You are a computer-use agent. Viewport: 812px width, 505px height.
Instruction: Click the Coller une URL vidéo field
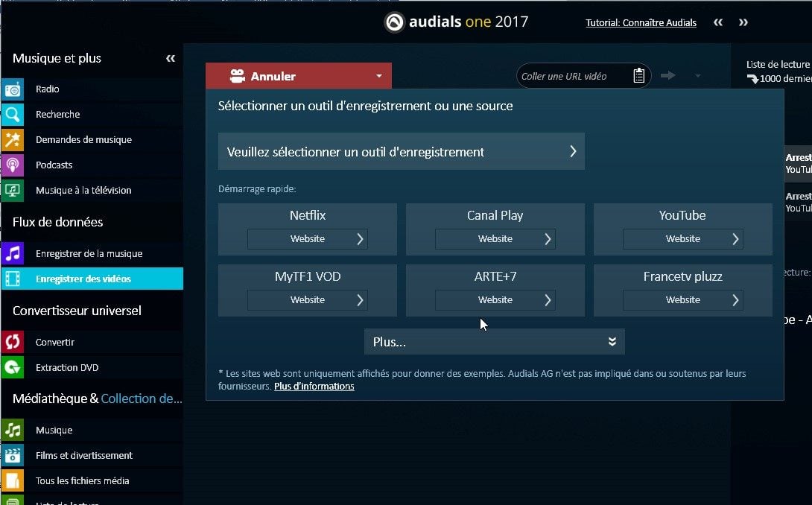point(570,76)
